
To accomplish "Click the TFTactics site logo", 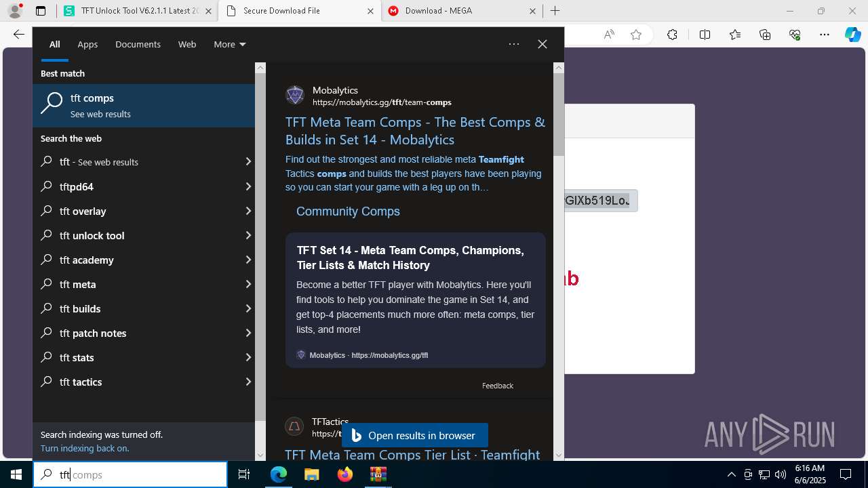I will (294, 426).
